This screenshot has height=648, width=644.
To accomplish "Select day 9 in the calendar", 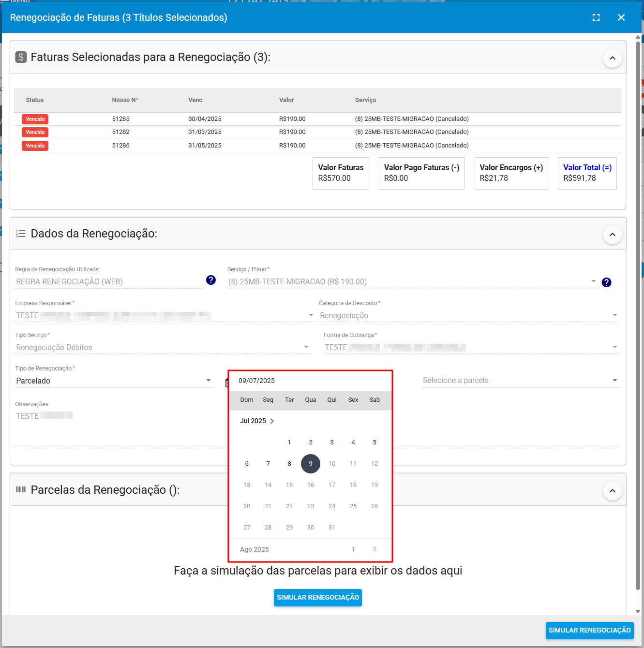I will click(311, 464).
